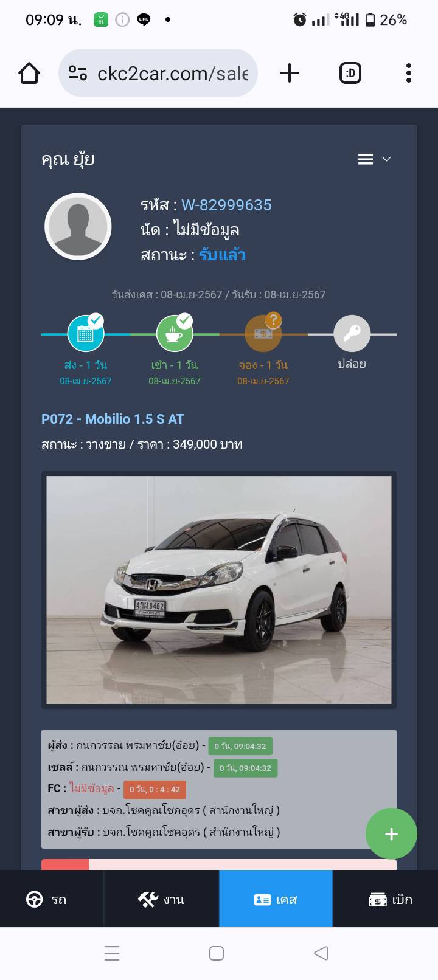Tap the money step icon for จอง
This screenshot has height=980, width=438.
click(x=263, y=333)
